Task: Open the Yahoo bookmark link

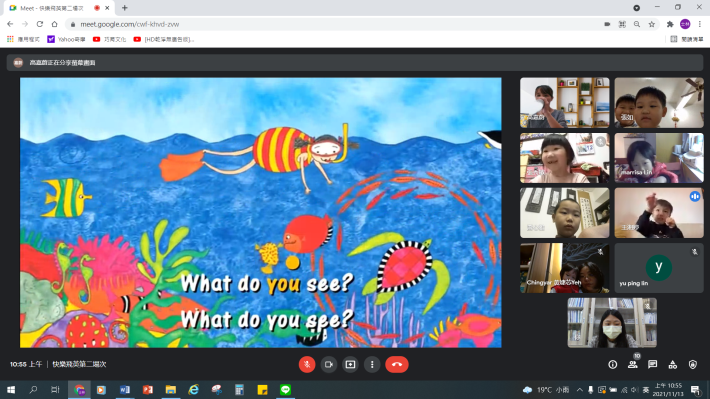Action: tap(66, 39)
